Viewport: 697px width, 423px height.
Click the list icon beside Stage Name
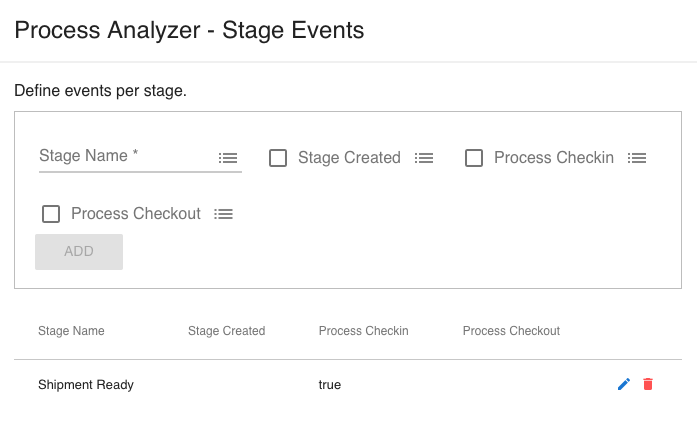[228, 158]
